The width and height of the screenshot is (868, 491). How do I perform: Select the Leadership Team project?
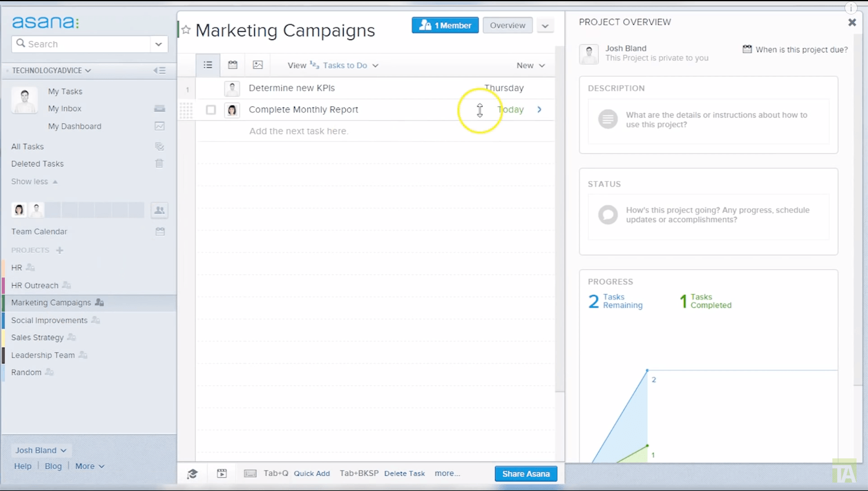(x=43, y=356)
